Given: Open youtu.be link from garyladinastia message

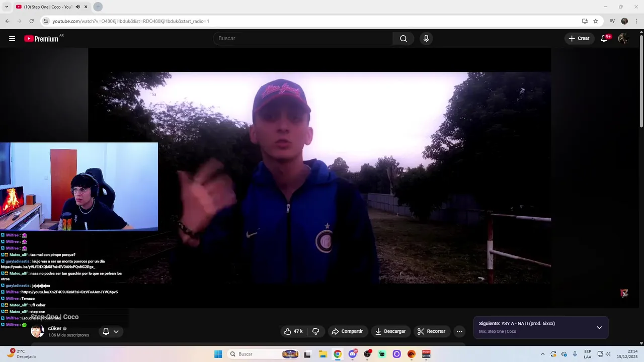Looking at the screenshot, I should point(48,267).
